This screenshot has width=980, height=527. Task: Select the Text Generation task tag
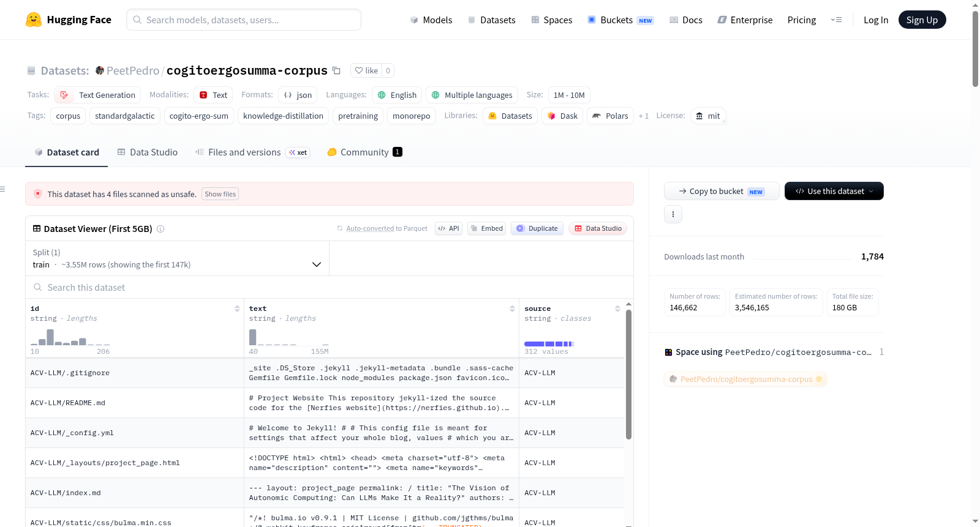[97, 95]
